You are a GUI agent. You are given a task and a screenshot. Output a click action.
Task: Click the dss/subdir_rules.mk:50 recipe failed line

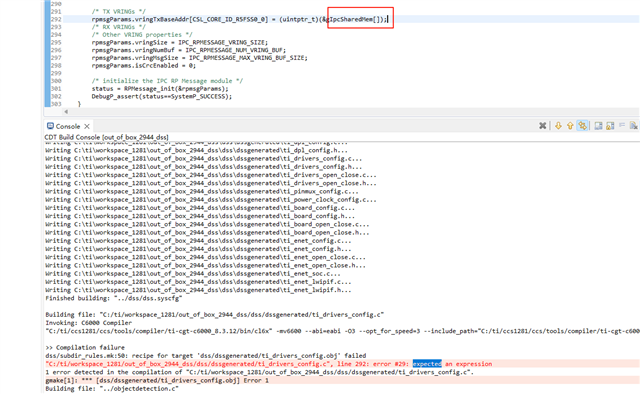tap(205, 355)
